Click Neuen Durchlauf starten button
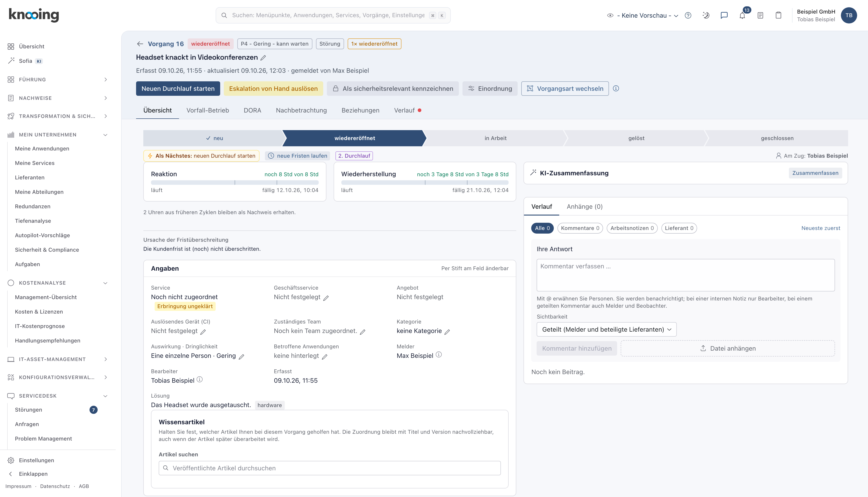The image size is (868, 497). 178,88
